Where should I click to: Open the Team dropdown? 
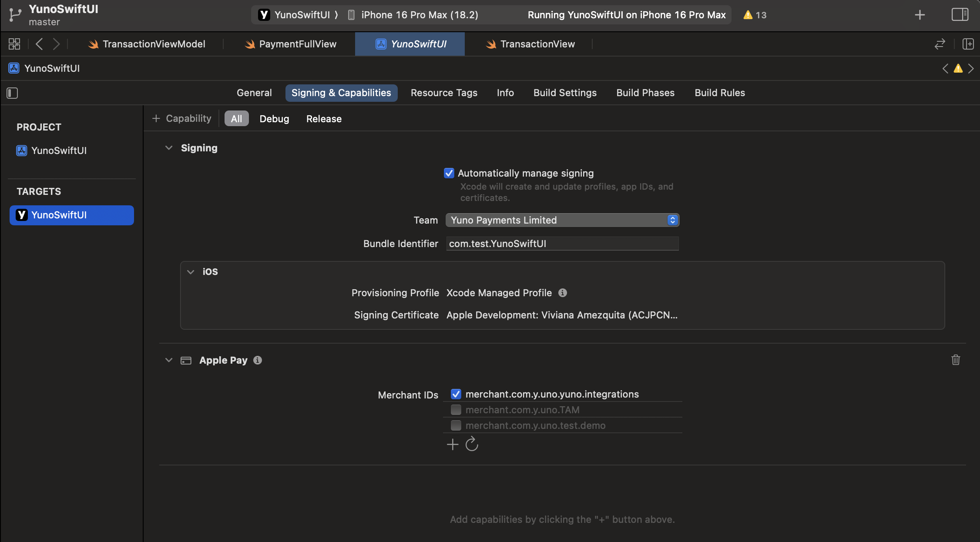click(562, 220)
